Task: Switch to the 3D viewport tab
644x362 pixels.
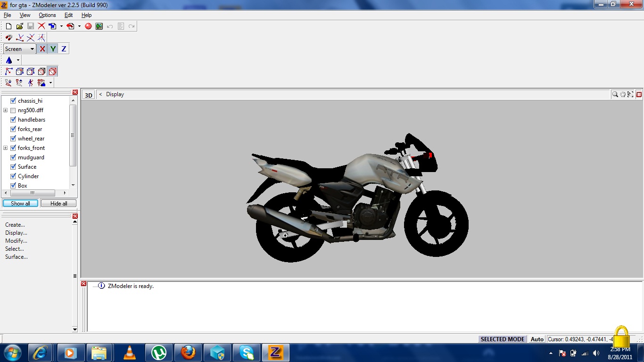Action: point(88,95)
